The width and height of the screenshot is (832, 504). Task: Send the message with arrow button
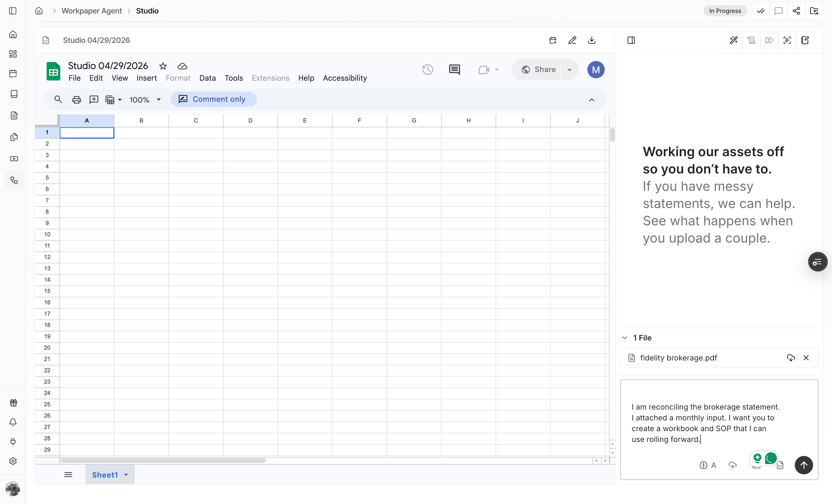(x=804, y=465)
